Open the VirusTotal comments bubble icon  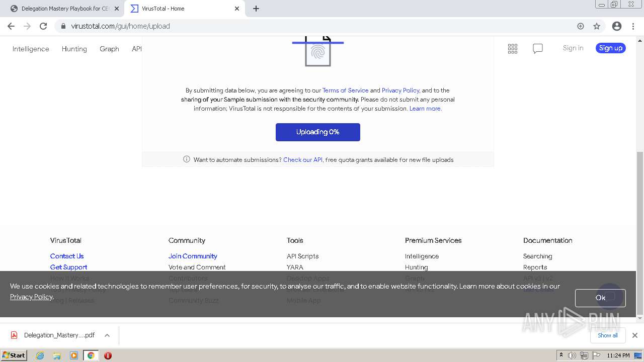pos(538,49)
